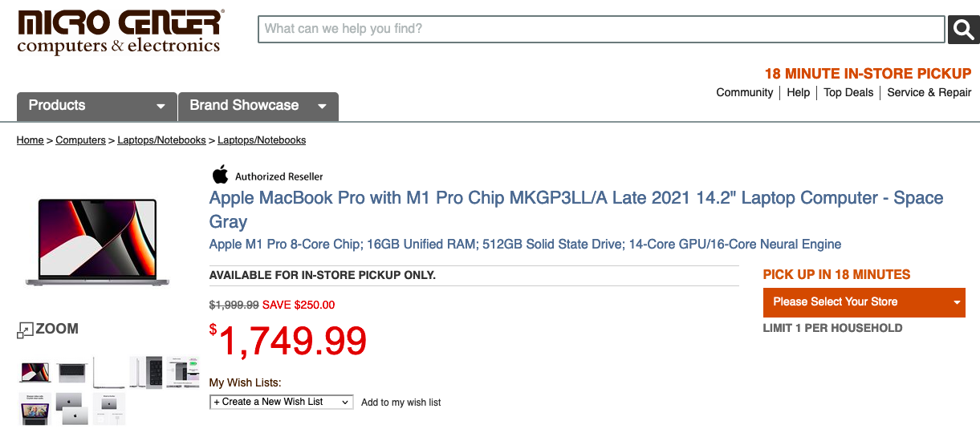The image size is (980, 445).
Task: Click the magnifying glass search button
Action: tap(963, 29)
